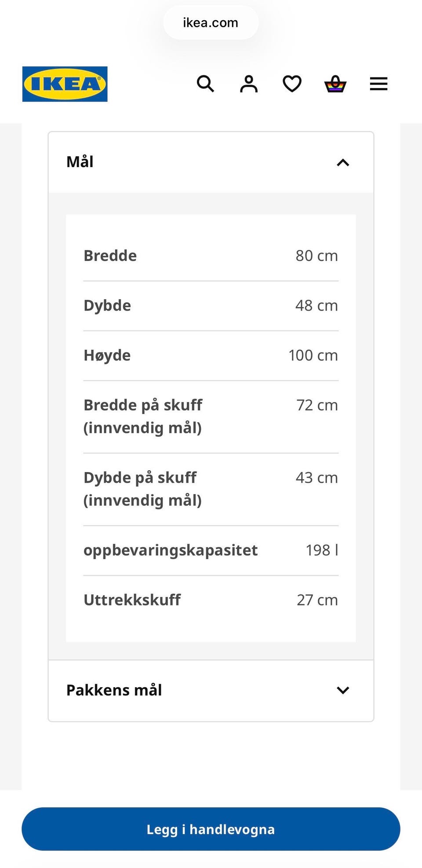The height and width of the screenshot is (868, 422).
Task: Click the 198 l capacity value
Action: click(322, 550)
